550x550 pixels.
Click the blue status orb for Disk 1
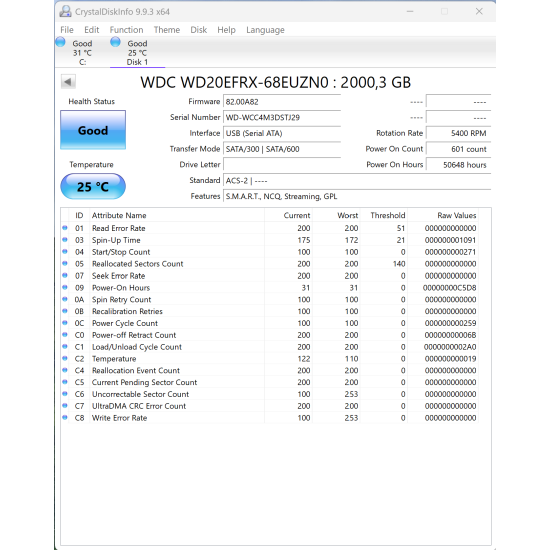[x=115, y=42]
